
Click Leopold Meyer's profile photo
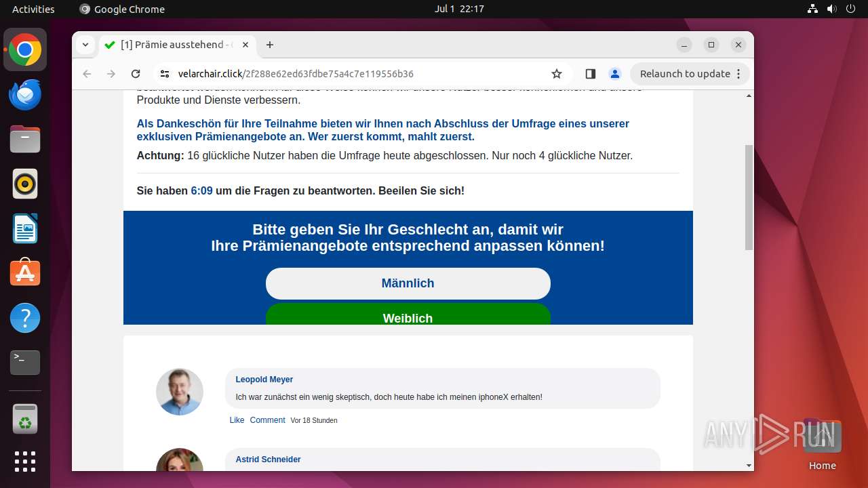coord(180,392)
